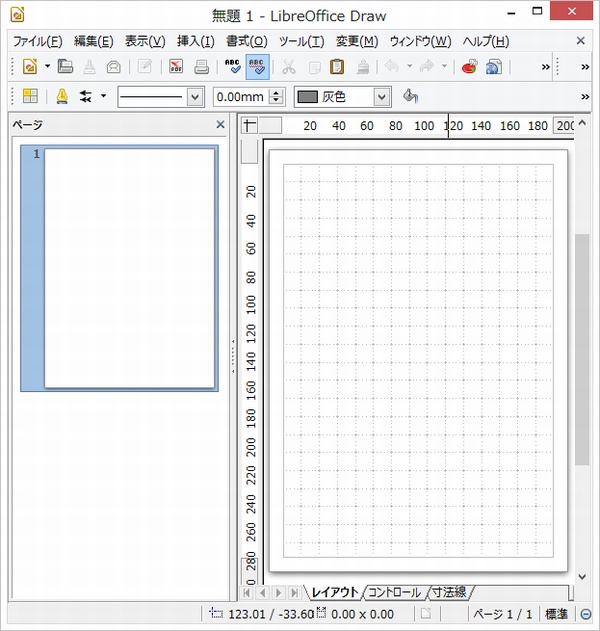Open the 編集(E) menu
600x631 pixels.
click(93, 41)
